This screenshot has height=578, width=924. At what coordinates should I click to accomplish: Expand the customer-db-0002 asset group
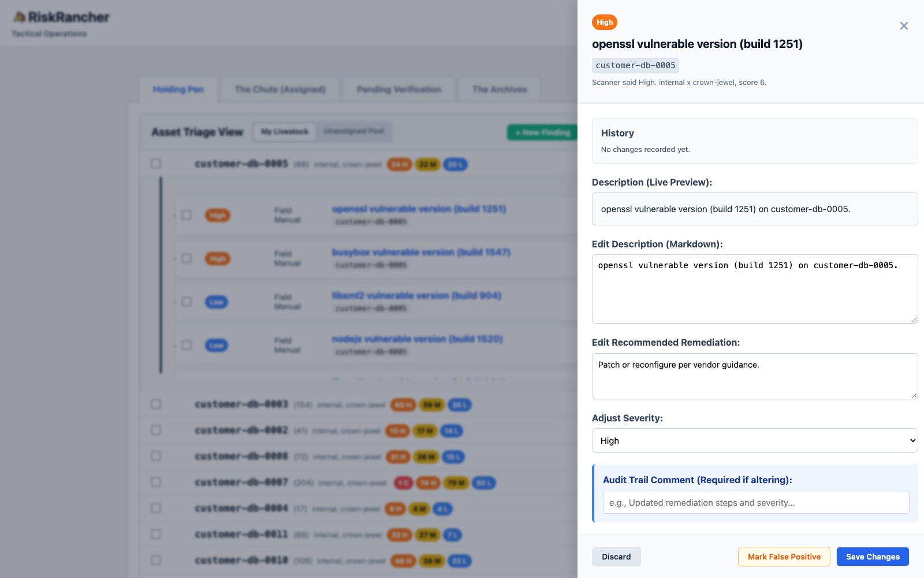click(241, 430)
